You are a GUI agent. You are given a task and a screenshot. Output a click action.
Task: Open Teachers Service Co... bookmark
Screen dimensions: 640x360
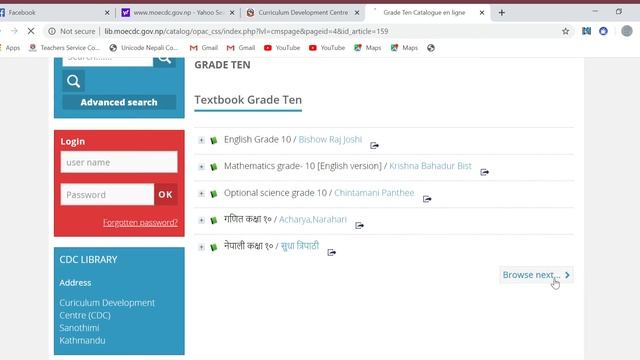click(x=64, y=48)
